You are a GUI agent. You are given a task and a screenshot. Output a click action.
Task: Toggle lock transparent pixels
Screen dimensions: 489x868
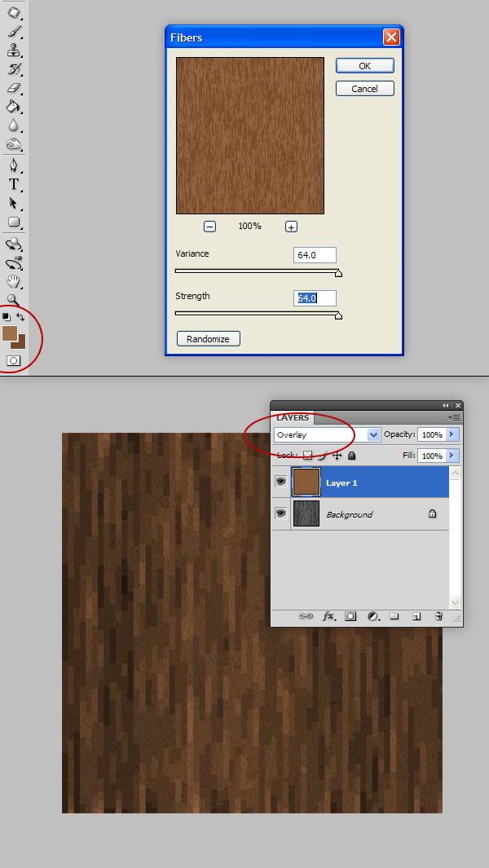point(308,456)
